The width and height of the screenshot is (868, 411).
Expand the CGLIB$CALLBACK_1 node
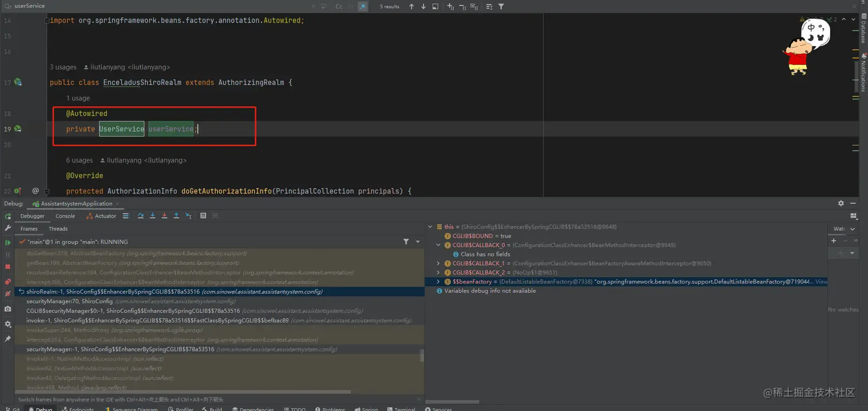[x=439, y=263]
